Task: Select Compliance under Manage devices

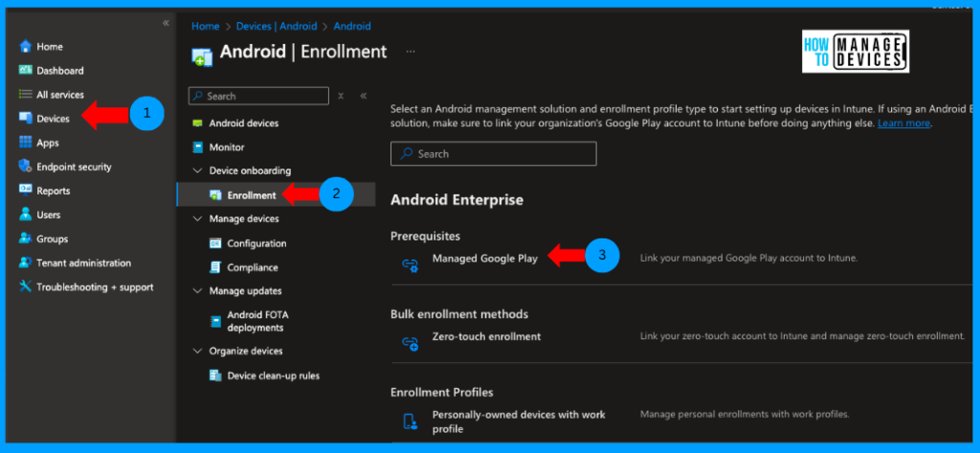Action: point(253,267)
